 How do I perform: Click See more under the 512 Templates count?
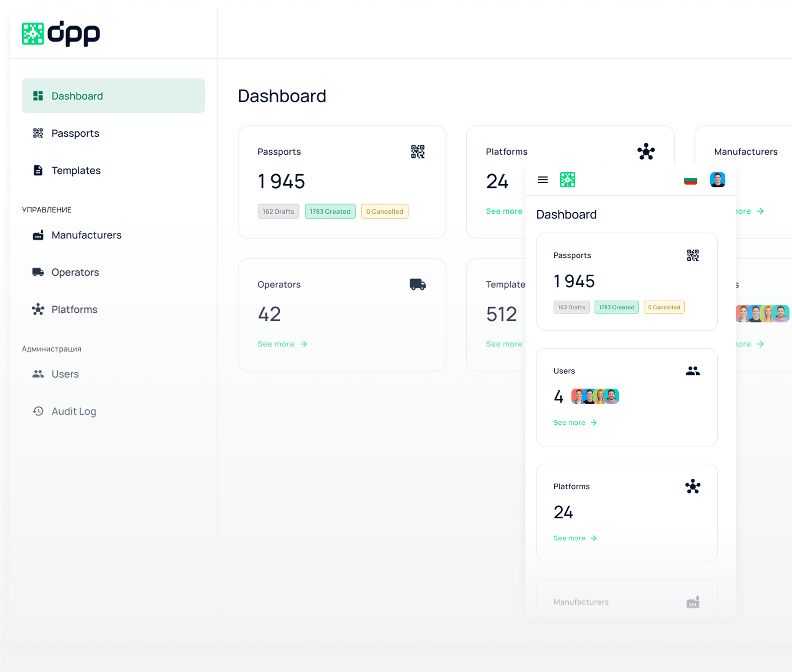[505, 344]
